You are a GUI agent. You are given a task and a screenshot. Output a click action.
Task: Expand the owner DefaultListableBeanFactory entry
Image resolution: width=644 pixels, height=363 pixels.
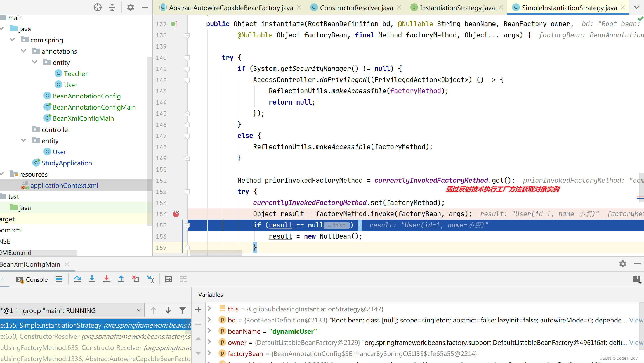pyautogui.click(x=209, y=342)
